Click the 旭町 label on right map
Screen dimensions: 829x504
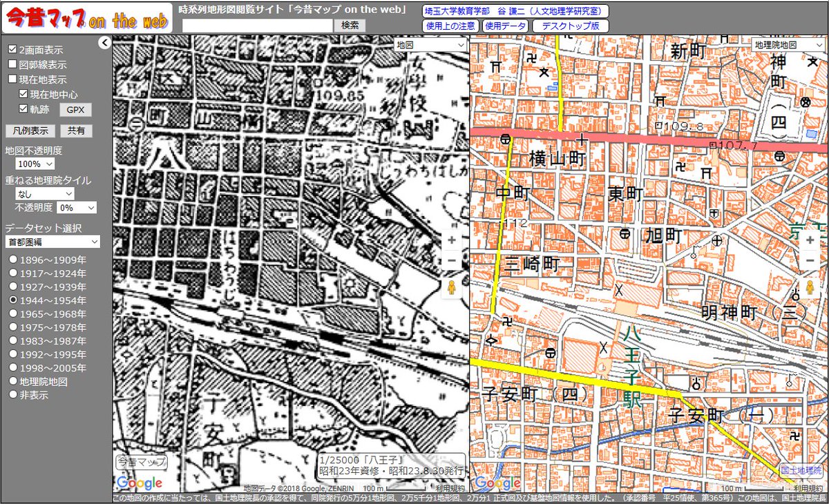point(663,236)
